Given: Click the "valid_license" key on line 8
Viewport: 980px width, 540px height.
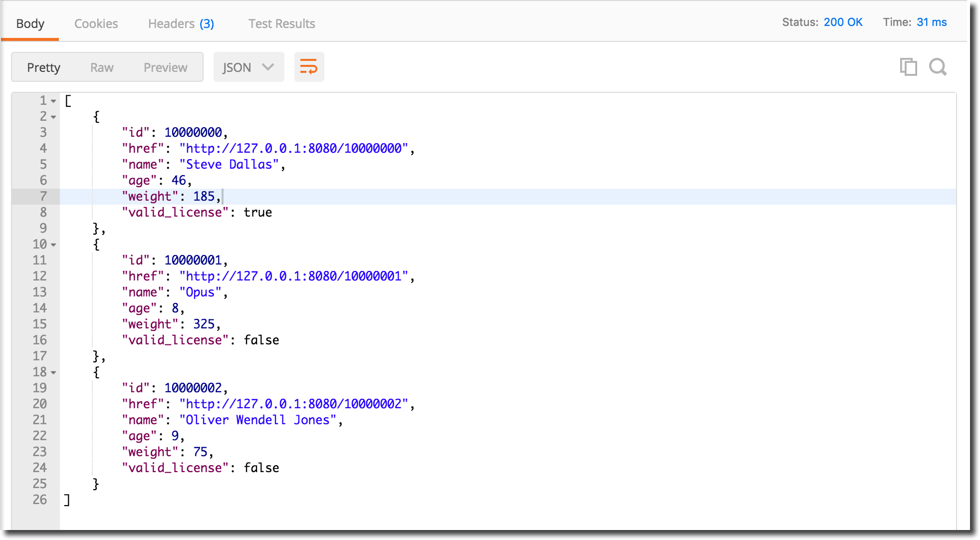Looking at the screenshot, I should (175, 212).
